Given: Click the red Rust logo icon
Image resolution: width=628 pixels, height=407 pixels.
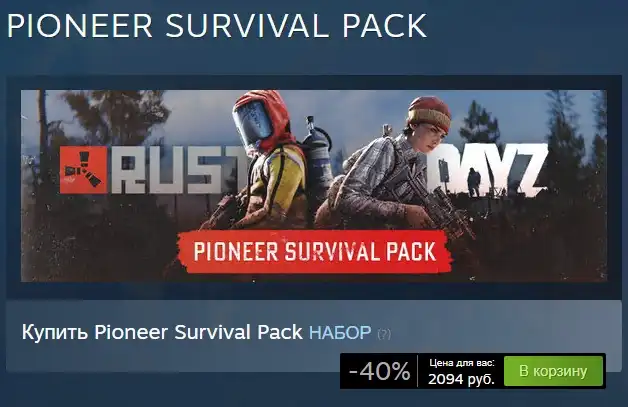Looking at the screenshot, I should 84,170.
